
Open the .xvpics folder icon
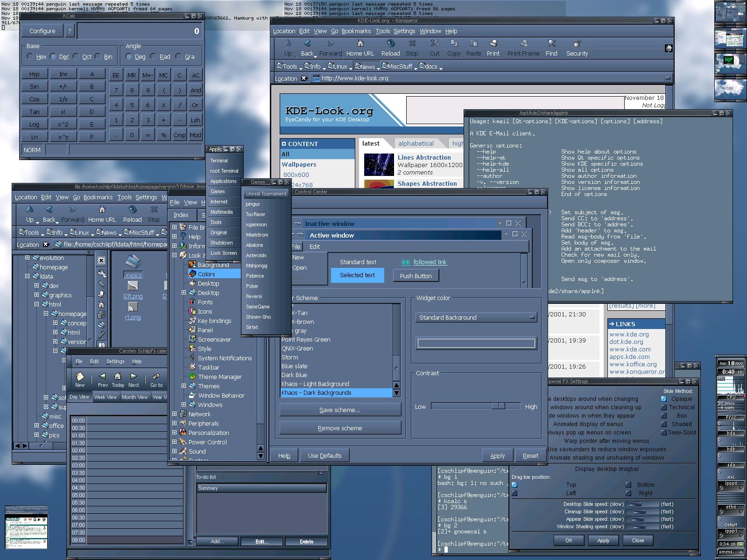click(x=133, y=262)
